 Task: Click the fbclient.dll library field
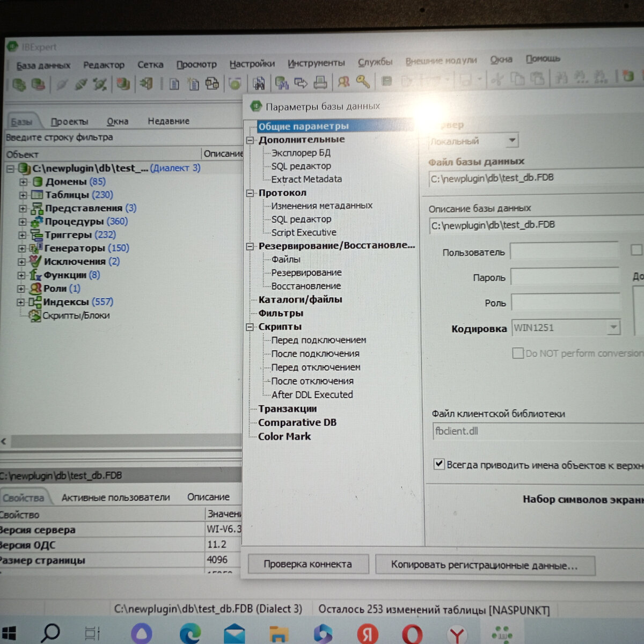[538, 431]
